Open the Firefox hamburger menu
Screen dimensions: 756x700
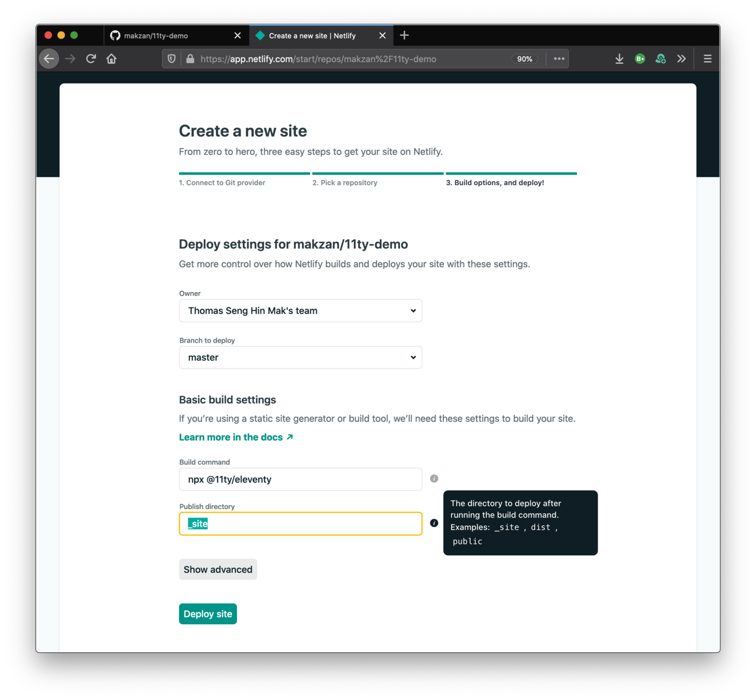[707, 59]
